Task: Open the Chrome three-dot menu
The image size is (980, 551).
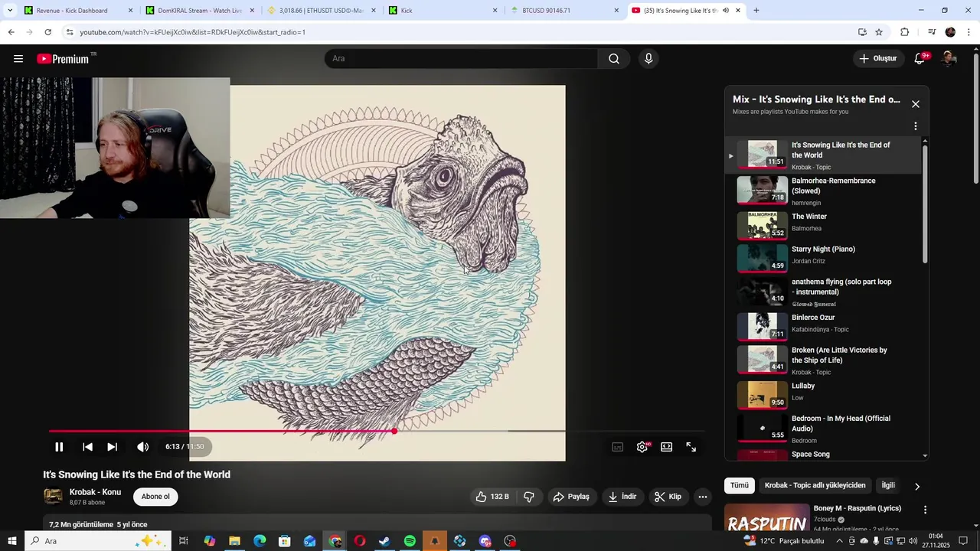Action: click(x=969, y=32)
